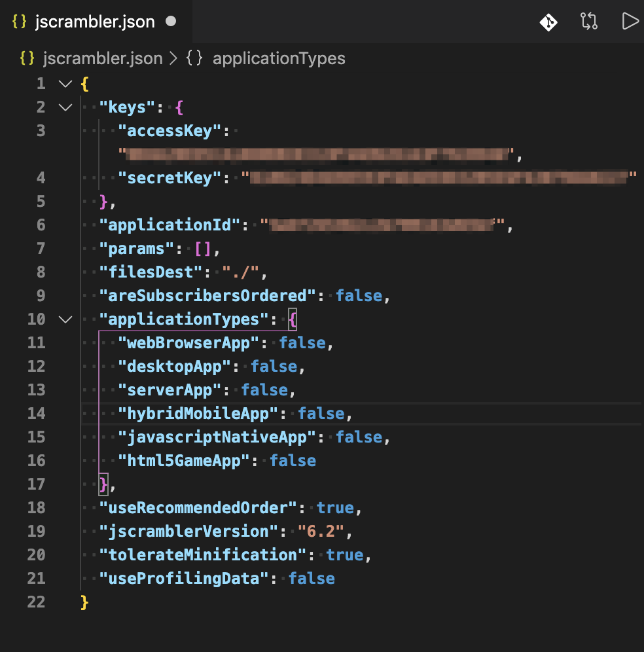The height and width of the screenshot is (652, 644).
Task: Click the breadcrumb object braces icon before applicationTypes
Action: point(194,58)
